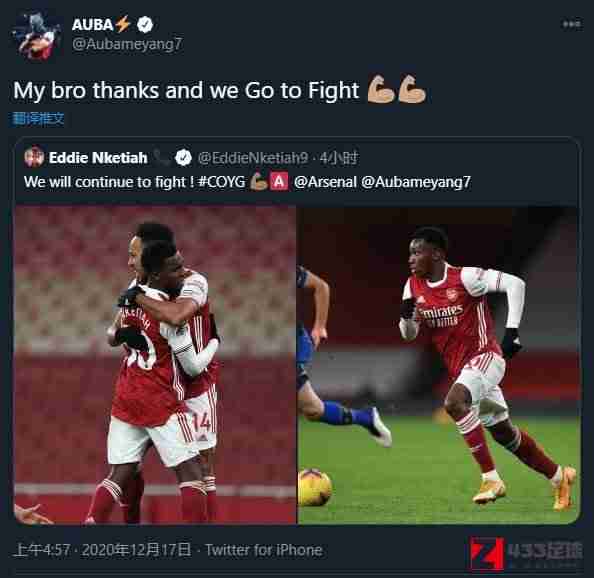Viewport: 594px width, 578px height.
Task: View the hugging players photo
Action: click(155, 365)
